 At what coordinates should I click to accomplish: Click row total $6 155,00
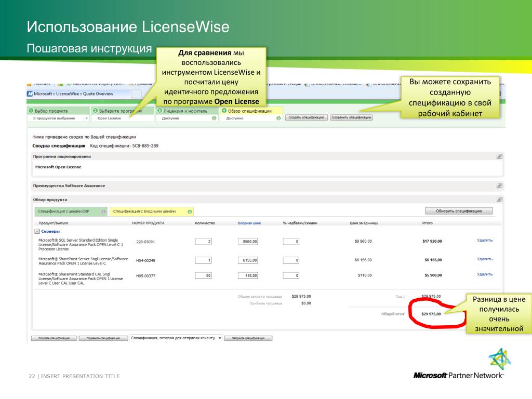click(433, 260)
